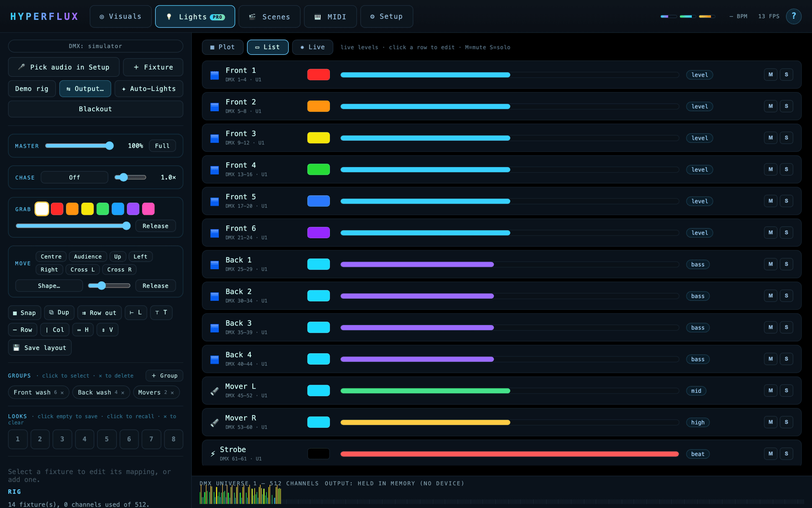Click Mover L mid mapping pill
Image resolution: width=812 pixels, height=508 pixels.
(696, 391)
